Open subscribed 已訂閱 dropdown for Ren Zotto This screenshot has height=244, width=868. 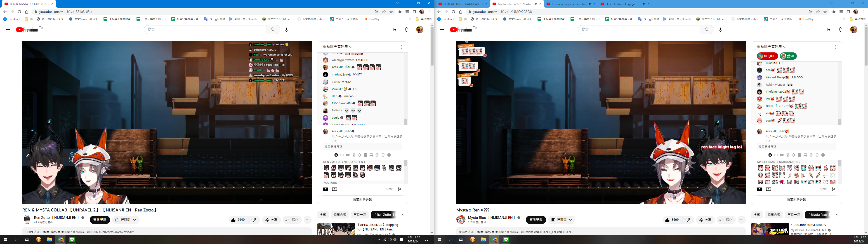[x=126, y=220]
